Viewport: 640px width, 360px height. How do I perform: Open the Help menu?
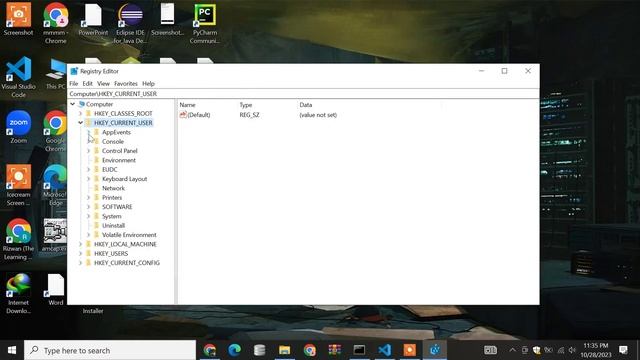pos(148,83)
